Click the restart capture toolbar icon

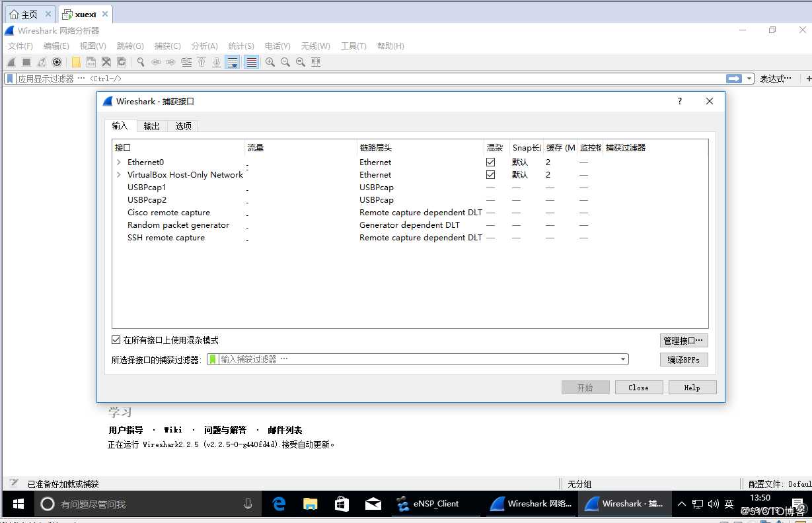[42, 62]
